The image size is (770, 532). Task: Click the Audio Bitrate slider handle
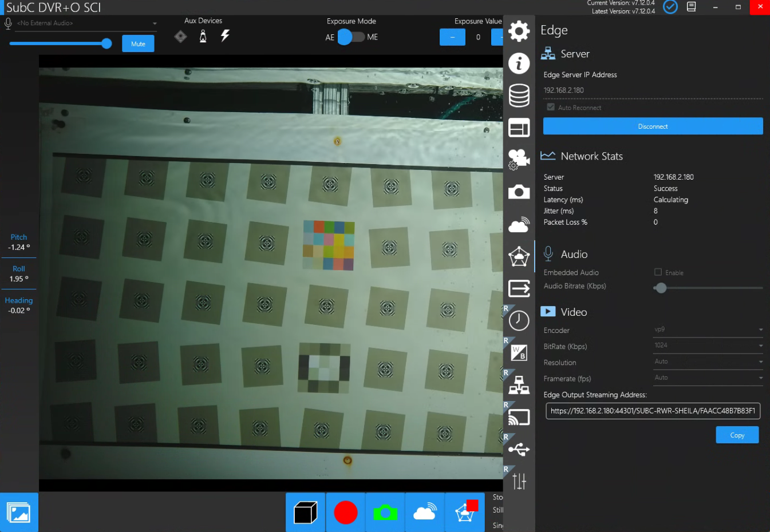pyautogui.click(x=661, y=288)
